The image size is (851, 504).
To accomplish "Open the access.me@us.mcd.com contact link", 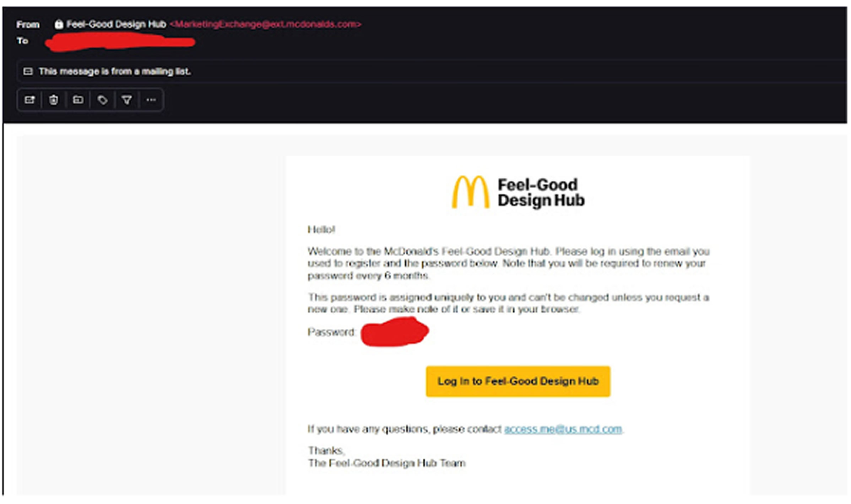I will click(563, 429).
